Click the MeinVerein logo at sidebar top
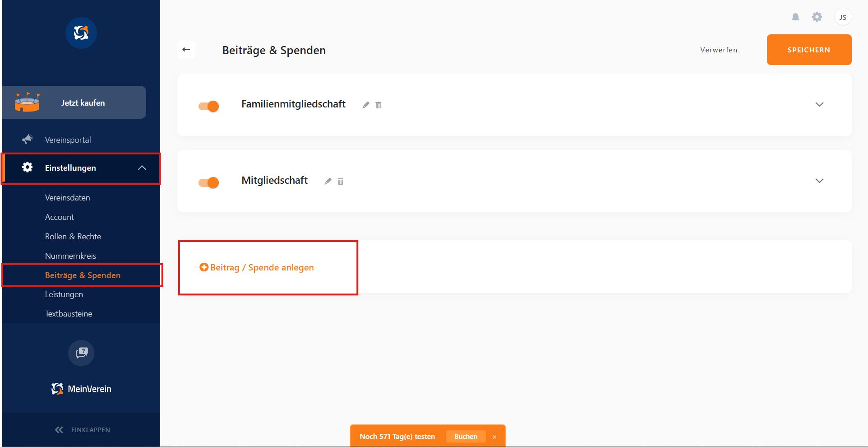 click(81, 33)
